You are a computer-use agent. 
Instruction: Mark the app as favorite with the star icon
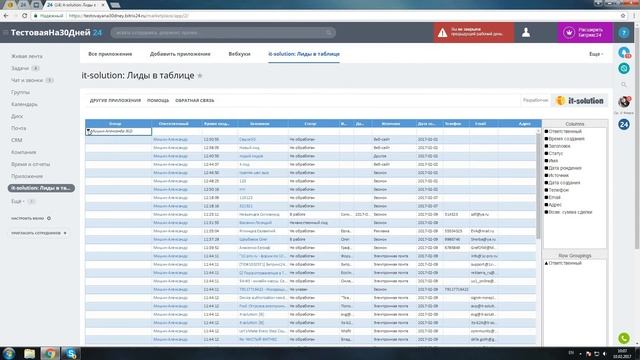point(200,76)
